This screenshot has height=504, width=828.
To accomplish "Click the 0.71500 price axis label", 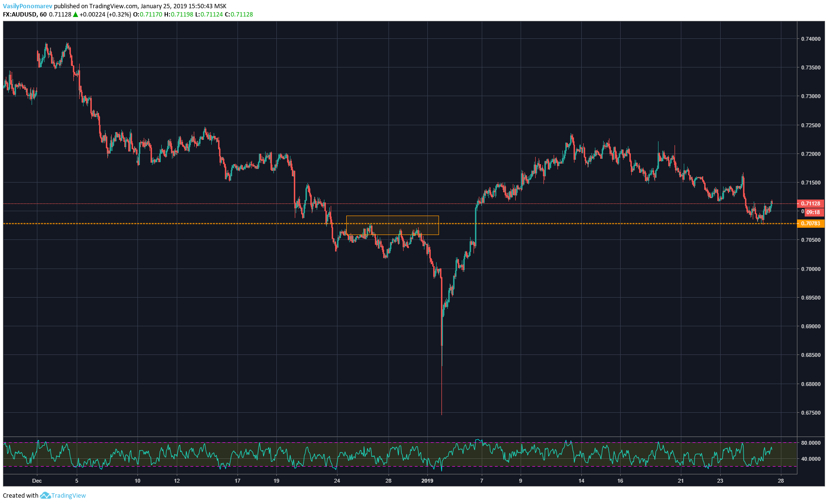I will point(811,183).
